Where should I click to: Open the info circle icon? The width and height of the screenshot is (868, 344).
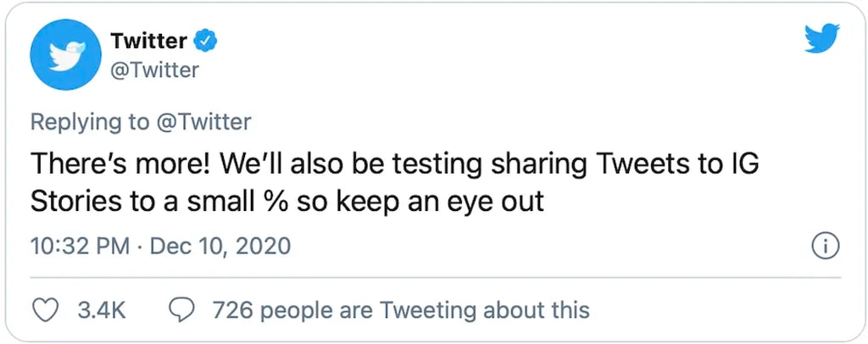click(826, 247)
